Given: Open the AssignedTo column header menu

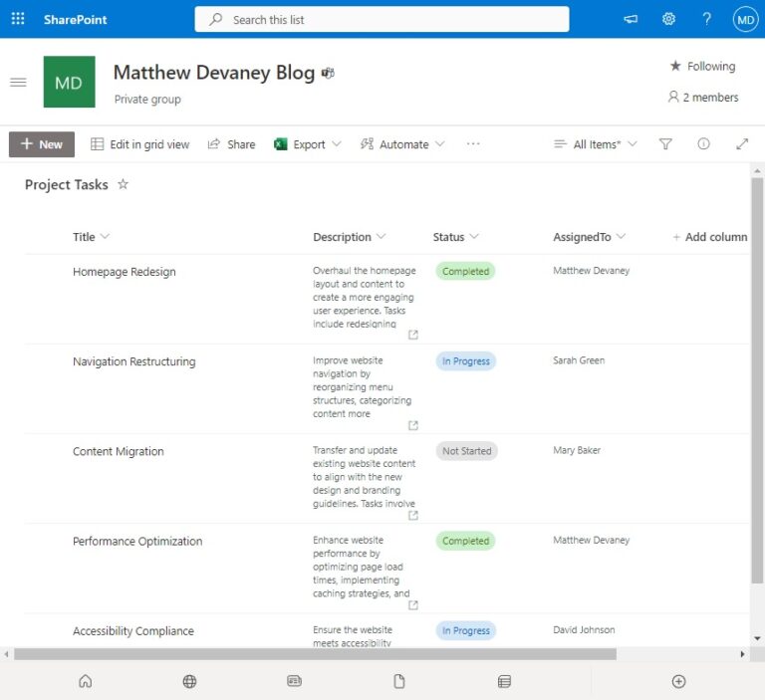Looking at the screenshot, I should pos(589,237).
